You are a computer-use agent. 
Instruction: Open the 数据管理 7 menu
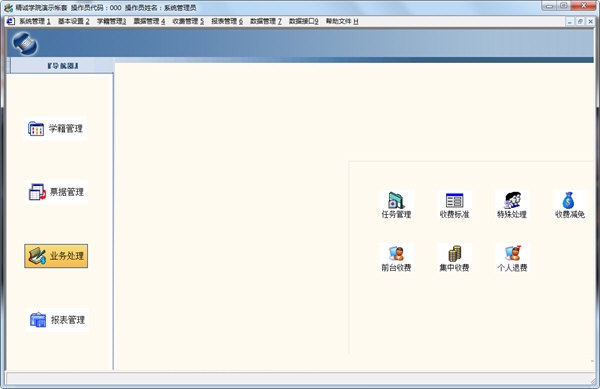[266, 21]
